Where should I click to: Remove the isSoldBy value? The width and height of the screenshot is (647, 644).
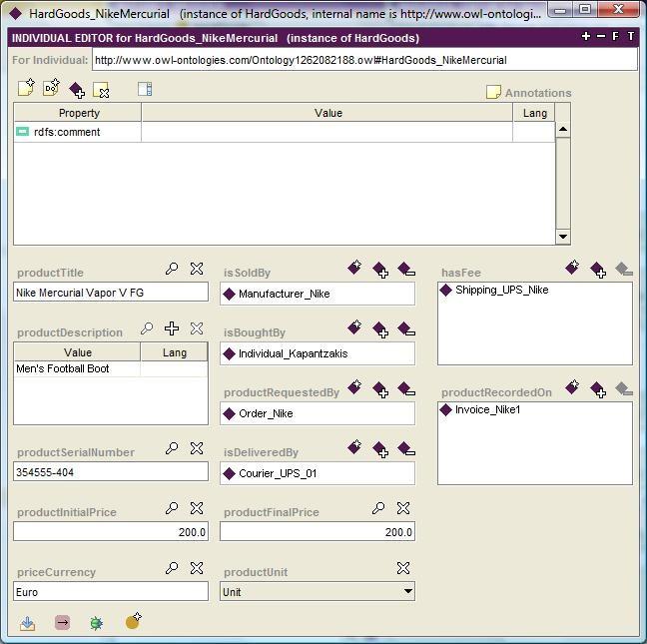(406, 269)
